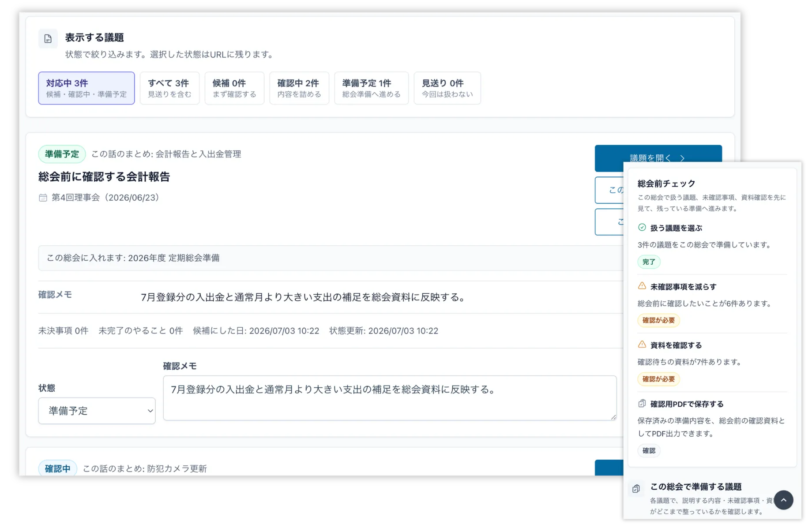Click the document icon beside 表示する議題
This screenshot has width=808, height=532.
click(x=48, y=39)
